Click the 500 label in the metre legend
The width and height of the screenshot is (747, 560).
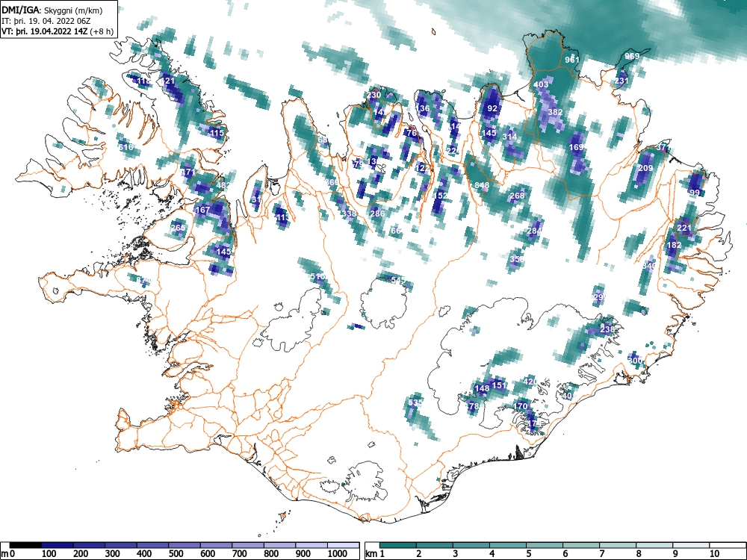coord(176,554)
